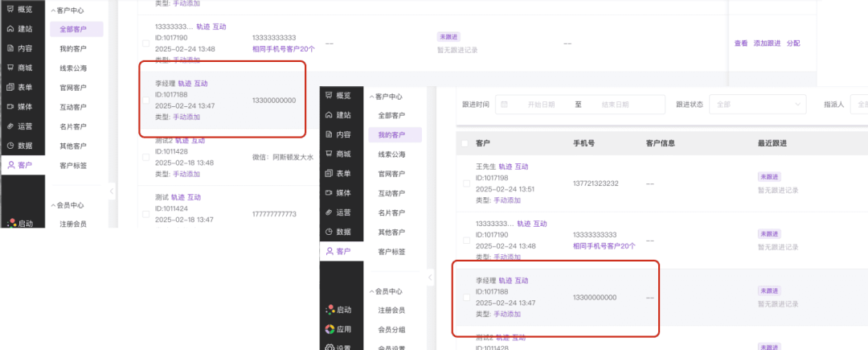Open 跟进状态 dropdown showing 全部
868x350 pixels.
[758, 104]
